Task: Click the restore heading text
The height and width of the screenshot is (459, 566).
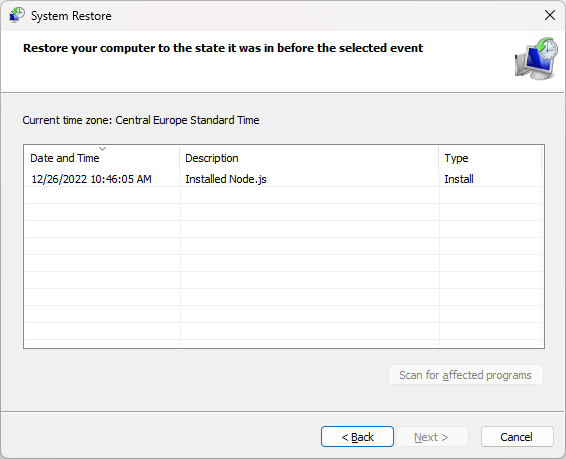Action: (x=223, y=48)
